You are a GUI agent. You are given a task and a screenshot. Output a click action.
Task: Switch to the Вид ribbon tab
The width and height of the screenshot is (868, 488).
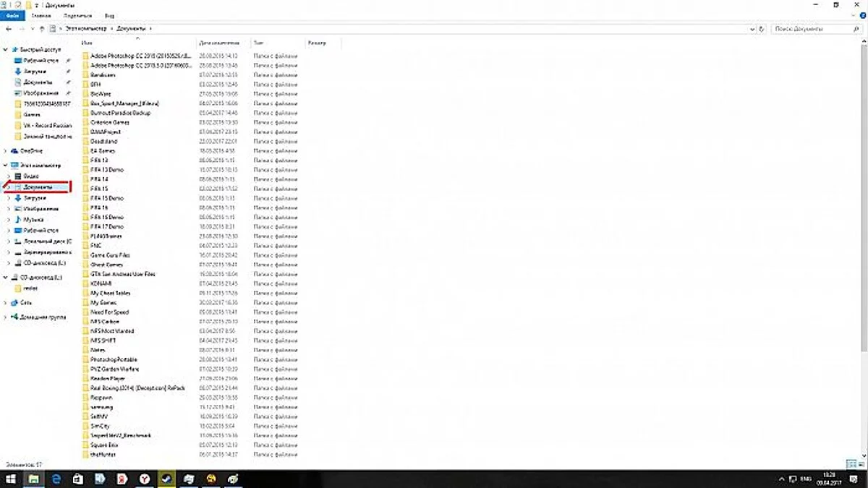(x=110, y=15)
